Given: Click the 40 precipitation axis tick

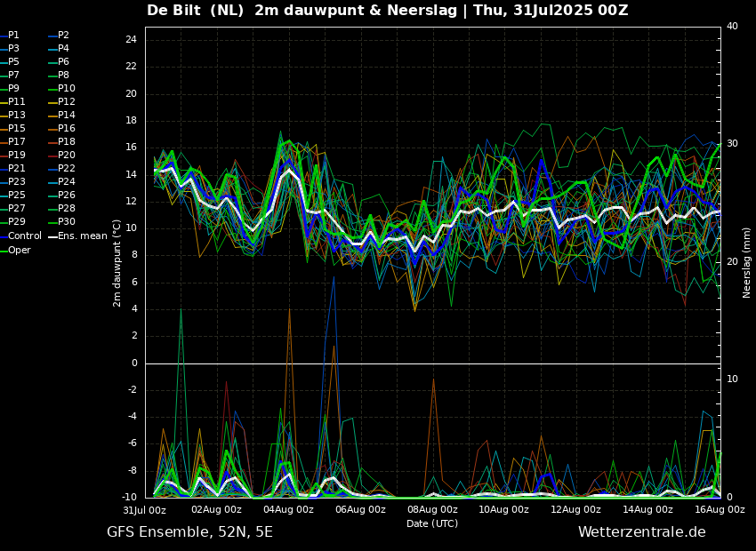Looking at the screenshot, I should [x=732, y=27].
